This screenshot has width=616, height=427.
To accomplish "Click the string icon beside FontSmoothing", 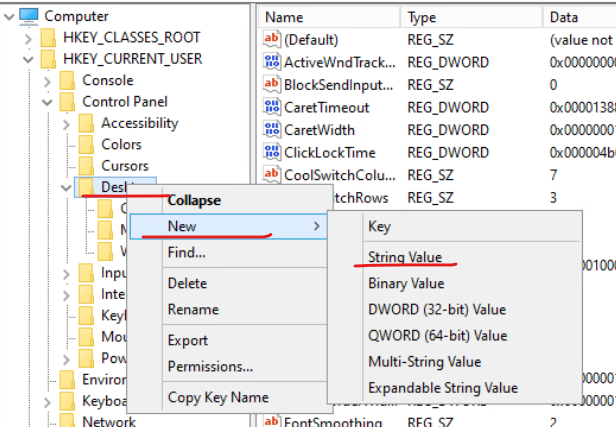I will [x=272, y=421].
